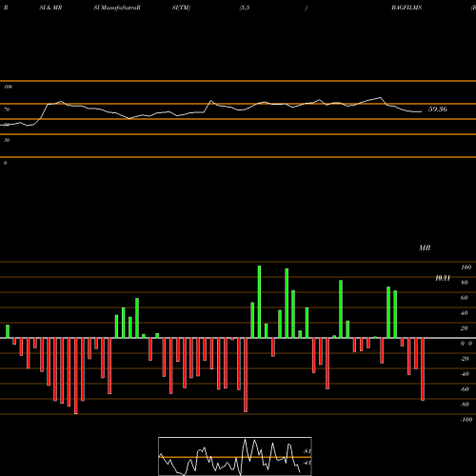Click the MR axis label -40

pyautogui.click(x=465, y=374)
